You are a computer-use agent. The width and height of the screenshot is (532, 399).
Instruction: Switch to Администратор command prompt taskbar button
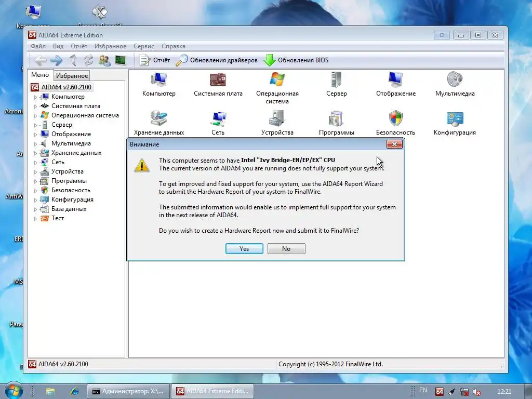pyautogui.click(x=127, y=392)
